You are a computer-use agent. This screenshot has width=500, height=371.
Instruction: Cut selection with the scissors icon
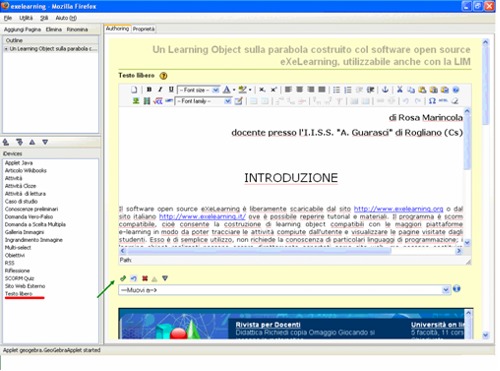click(400, 89)
